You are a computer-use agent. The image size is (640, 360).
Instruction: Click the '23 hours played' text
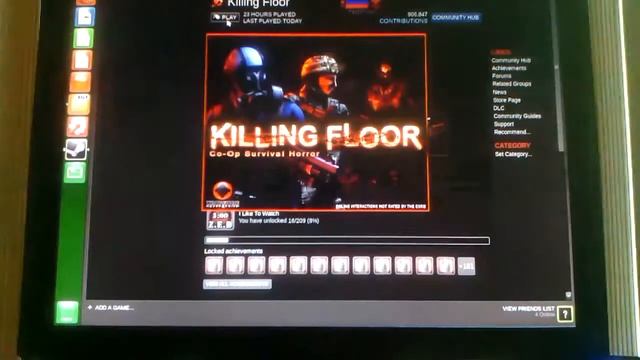269,14
